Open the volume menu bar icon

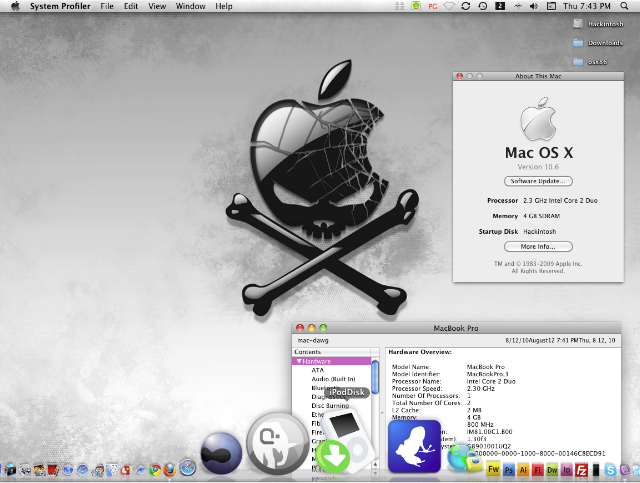pos(533,6)
